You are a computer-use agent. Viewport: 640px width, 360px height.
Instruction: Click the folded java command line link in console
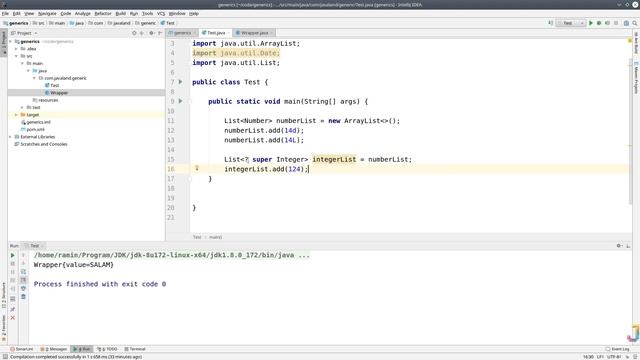[171, 255]
